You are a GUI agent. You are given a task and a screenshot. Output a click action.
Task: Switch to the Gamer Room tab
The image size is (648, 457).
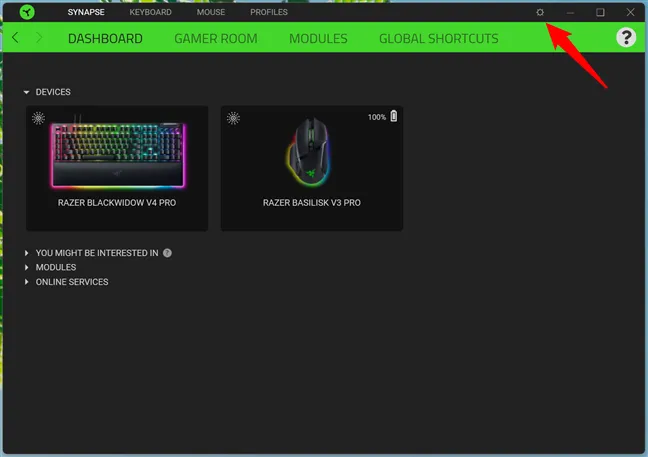click(216, 38)
